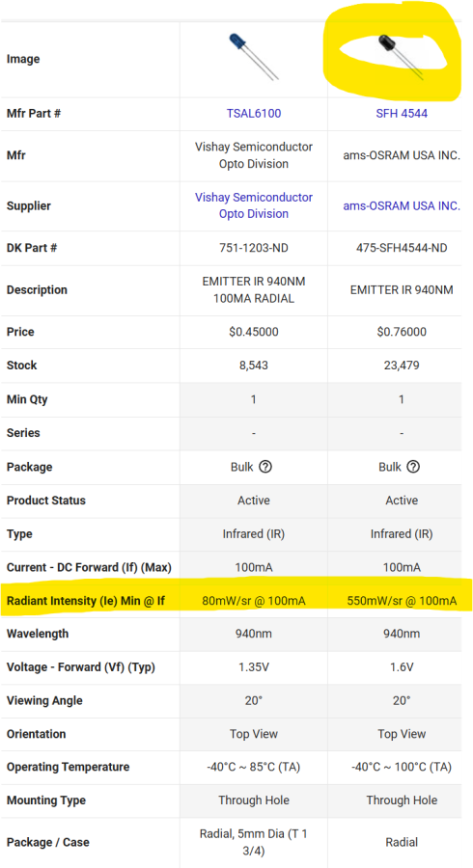Viewport: 473px width, 868px height.
Task: Click the Wavelength row label
Action: pyautogui.click(x=36, y=634)
